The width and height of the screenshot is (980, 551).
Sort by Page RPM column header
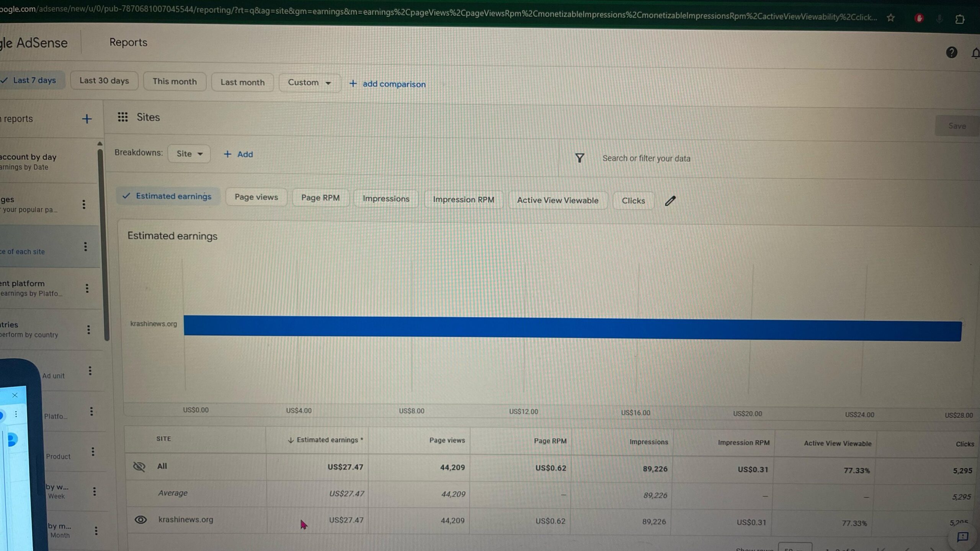(550, 441)
